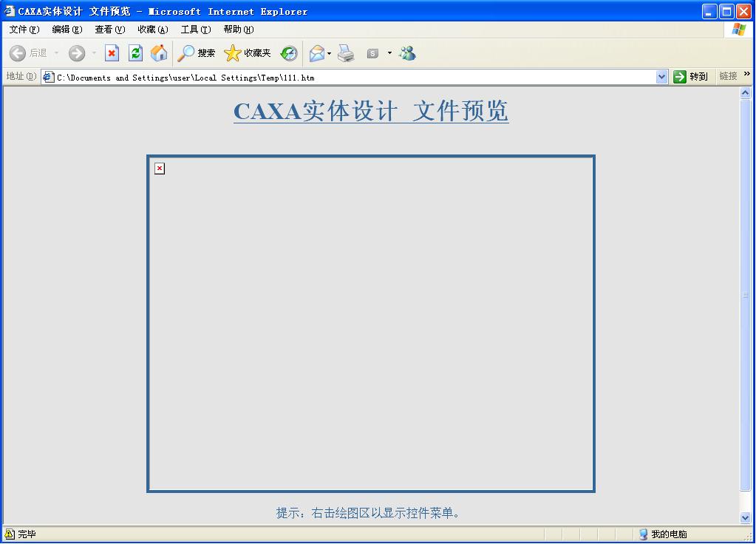Open the Forward history dropdown arrow
Screen dimensions: 756x544
click(94, 53)
